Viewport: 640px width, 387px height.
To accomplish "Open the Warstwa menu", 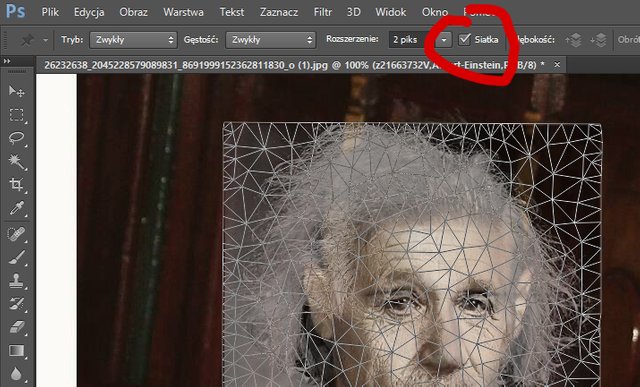I will pos(183,12).
